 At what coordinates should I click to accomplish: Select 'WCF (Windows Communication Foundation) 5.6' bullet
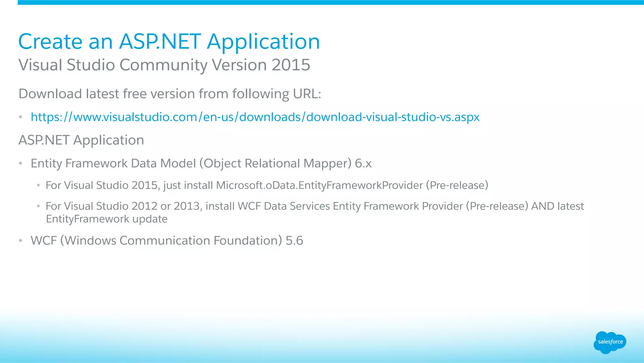167,241
